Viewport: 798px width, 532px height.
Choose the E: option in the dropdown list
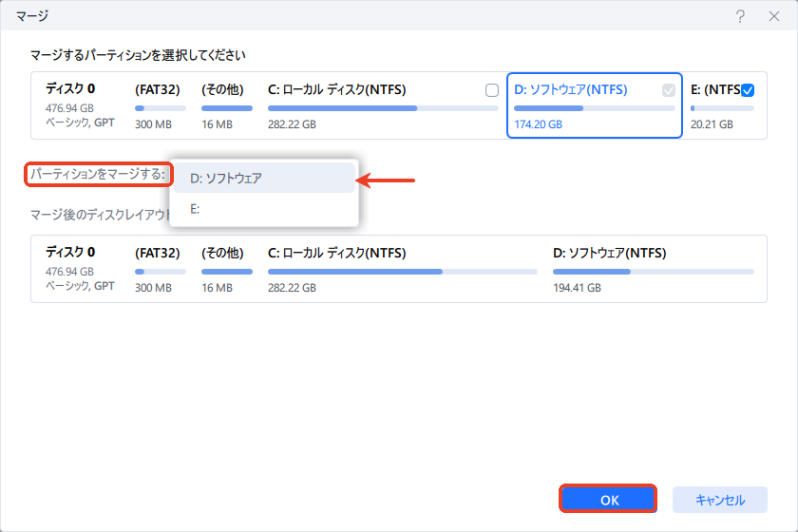click(x=263, y=209)
